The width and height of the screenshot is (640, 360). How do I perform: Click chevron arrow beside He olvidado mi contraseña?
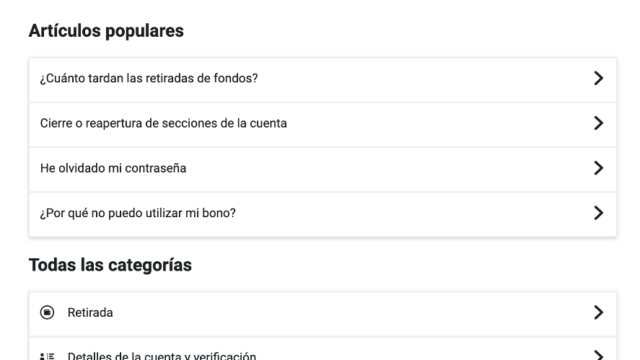598,168
